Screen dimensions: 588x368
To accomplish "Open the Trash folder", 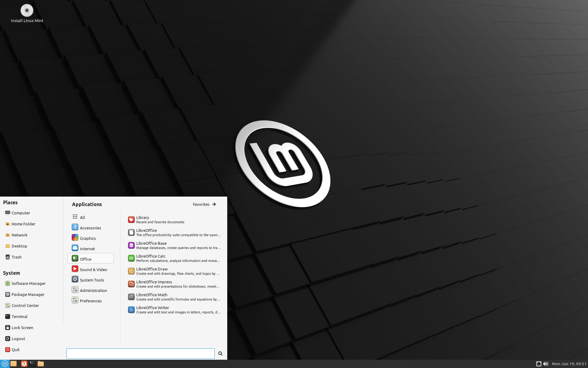I will tap(17, 257).
